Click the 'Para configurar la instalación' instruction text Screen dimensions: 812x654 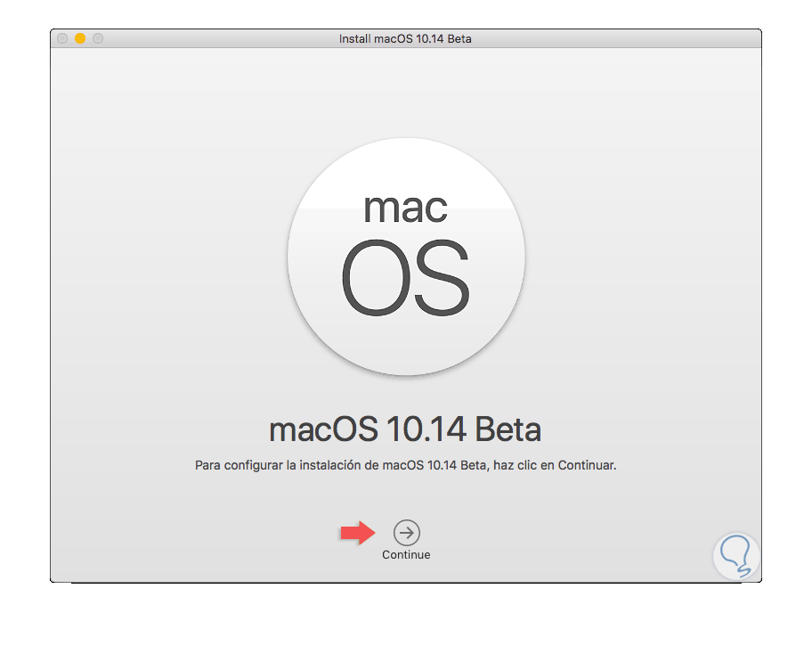pyautogui.click(x=405, y=465)
